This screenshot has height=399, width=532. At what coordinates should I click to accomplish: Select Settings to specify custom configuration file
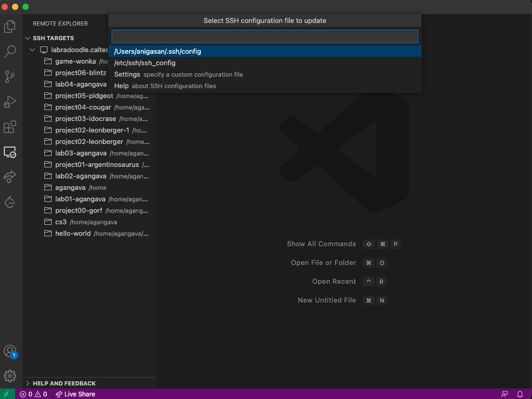pyautogui.click(x=127, y=75)
